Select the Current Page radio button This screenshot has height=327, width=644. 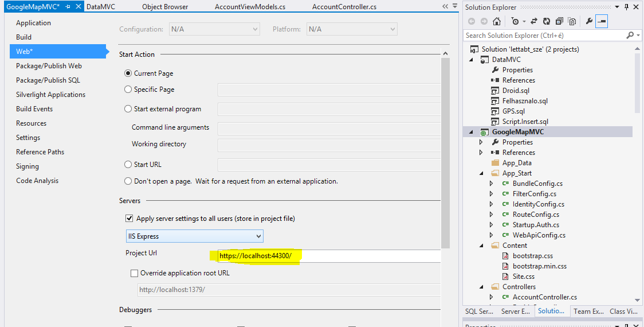(128, 73)
